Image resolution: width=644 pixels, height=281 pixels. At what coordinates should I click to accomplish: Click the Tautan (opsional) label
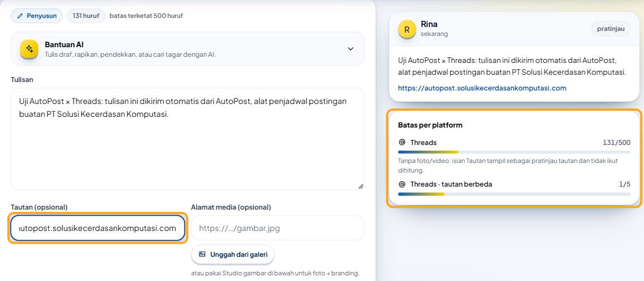coord(39,207)
